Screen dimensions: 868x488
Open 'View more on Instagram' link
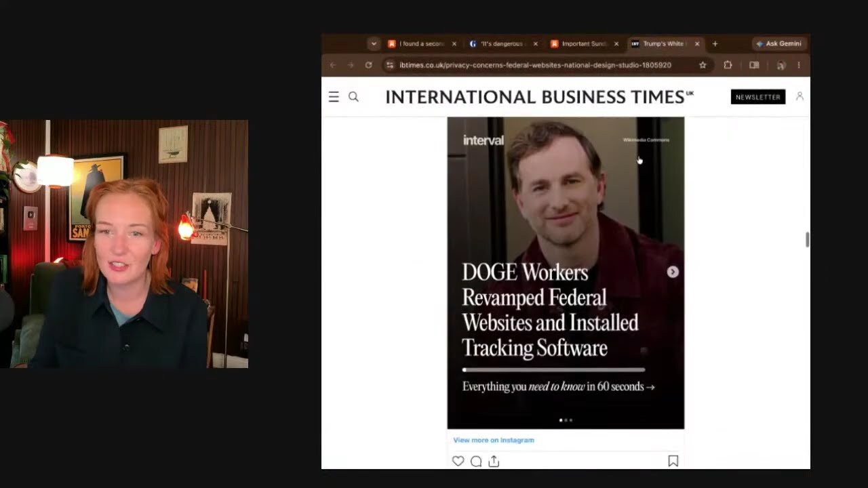tap(494, 440)
